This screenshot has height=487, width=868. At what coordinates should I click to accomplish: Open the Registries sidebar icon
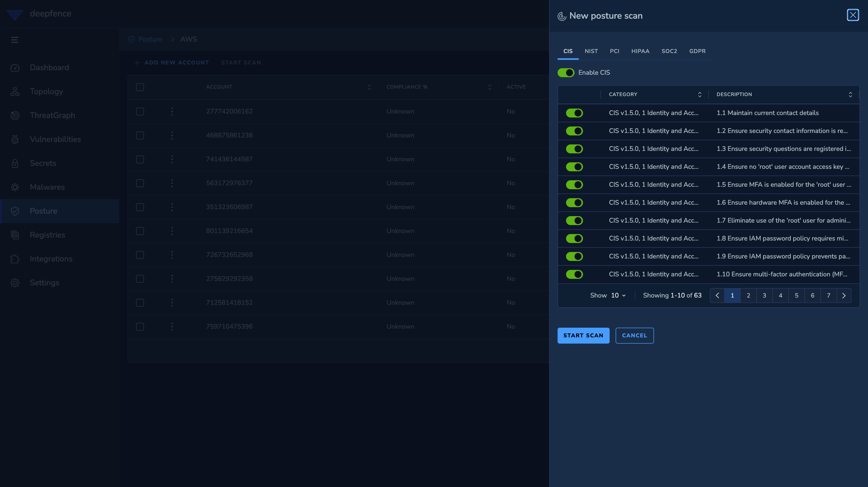15,235
